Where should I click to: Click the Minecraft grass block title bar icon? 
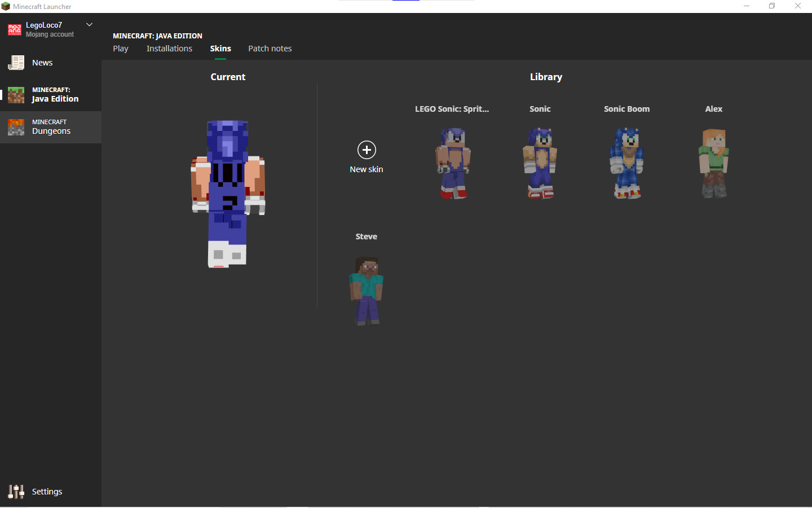pyautogui.click(x=6, y=6)
